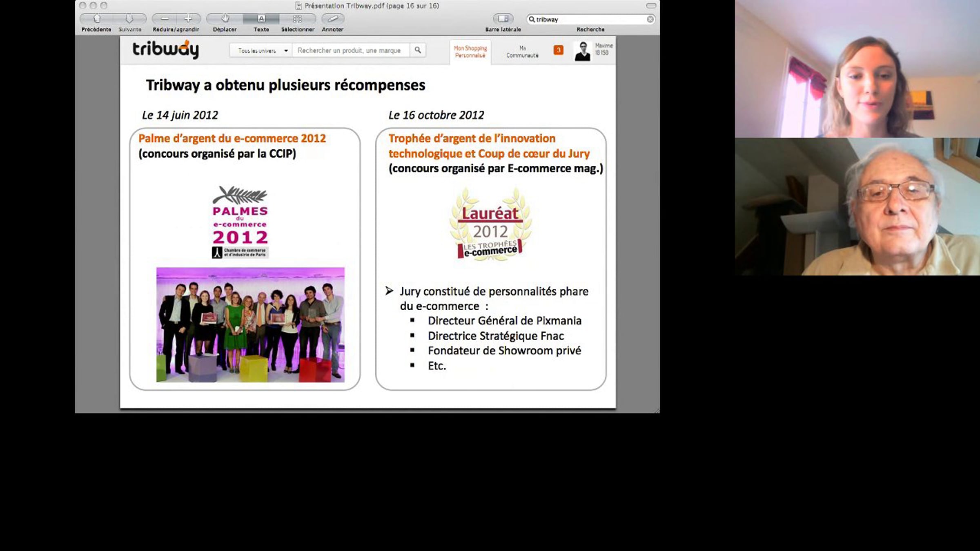
Task: Zoom out with the minus button
Action: pos(165,19)
